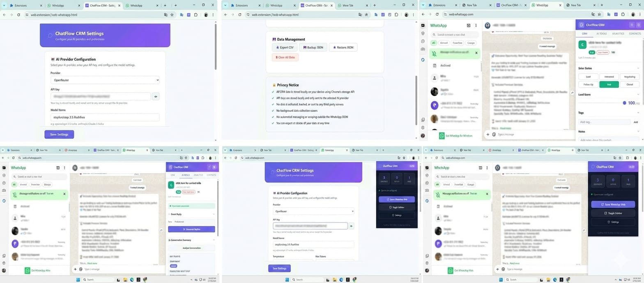The width and height of the screenshot is (644, 283).
Task: Click Open WhatsApp Web in bottom-right popup
Action: [614, 204]
